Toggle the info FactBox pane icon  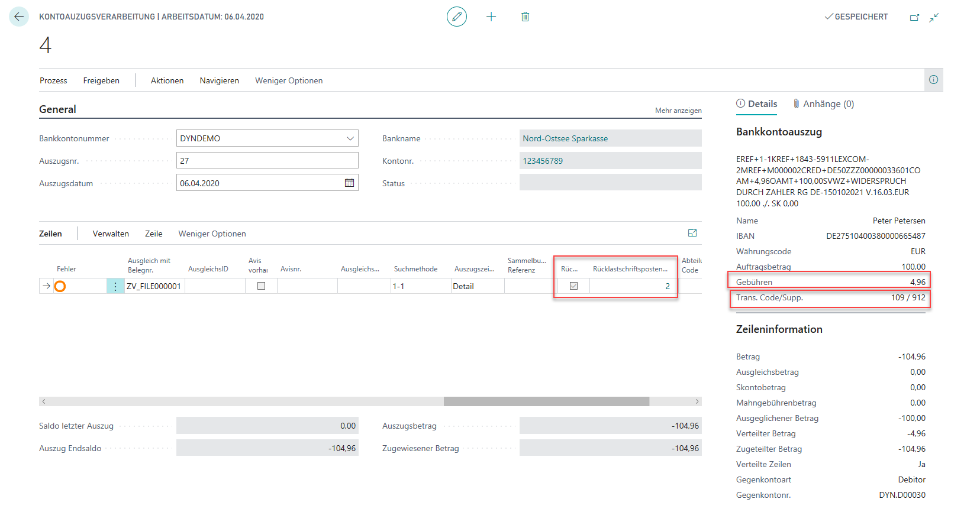click(x=933, y=80)
